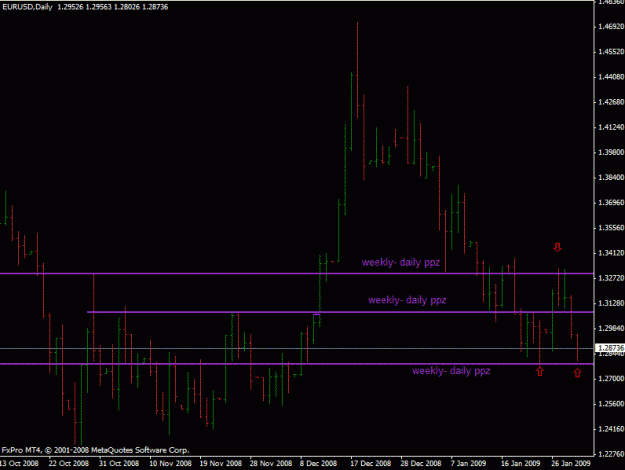Click the 28 Nov 2008 date label
Screen dimensions: 625x470
(x=271, y=464)
